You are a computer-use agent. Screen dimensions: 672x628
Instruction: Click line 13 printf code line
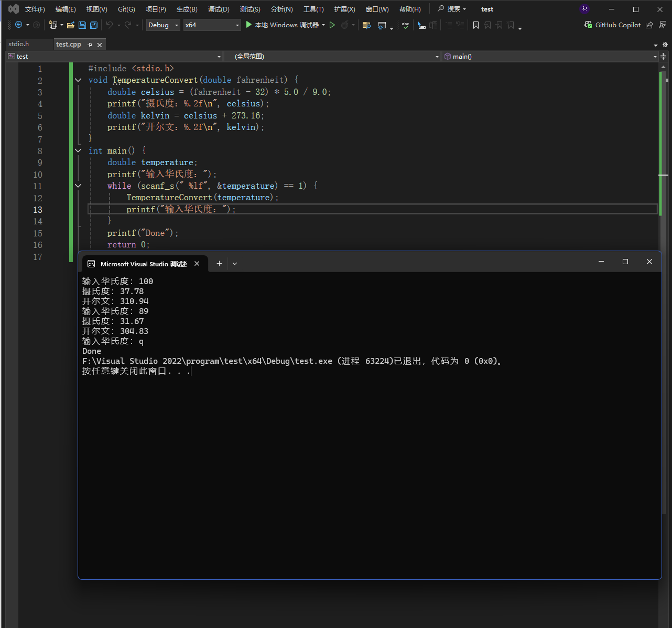[x=181, y=209]
